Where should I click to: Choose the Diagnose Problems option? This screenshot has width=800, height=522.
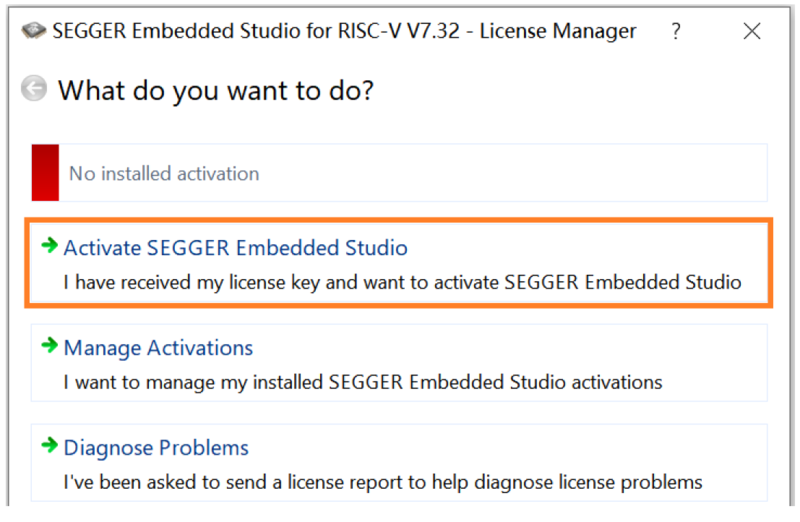tap(156, 448)
